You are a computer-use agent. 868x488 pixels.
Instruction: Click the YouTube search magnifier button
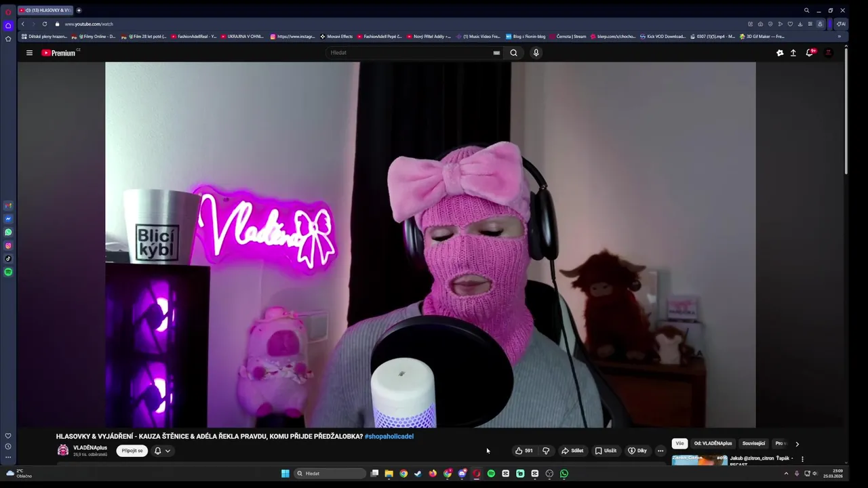tap(513, 53)
